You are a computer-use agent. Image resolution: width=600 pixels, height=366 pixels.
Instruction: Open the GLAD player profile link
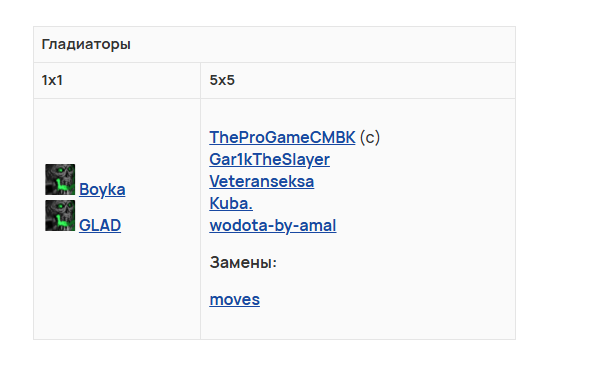[100, 225]
